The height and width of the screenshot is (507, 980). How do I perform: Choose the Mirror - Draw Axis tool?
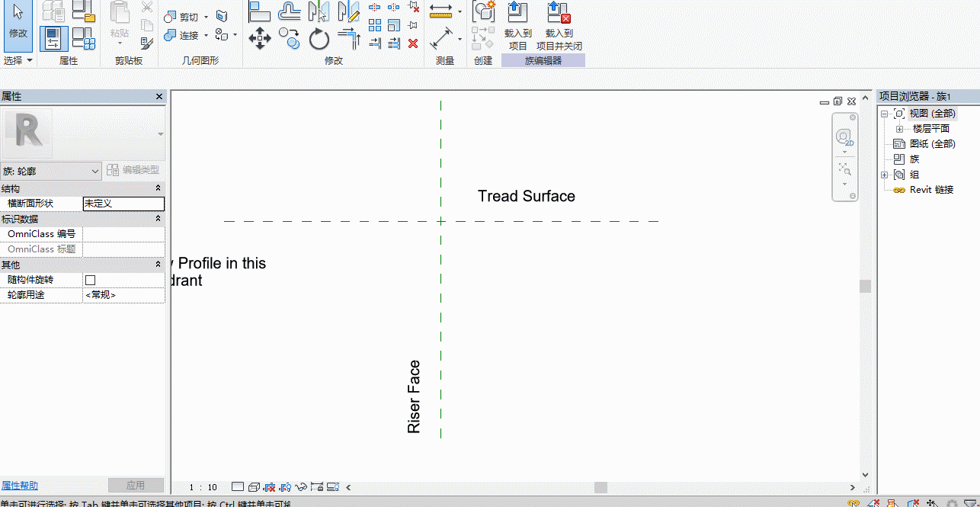pos(348,11)
